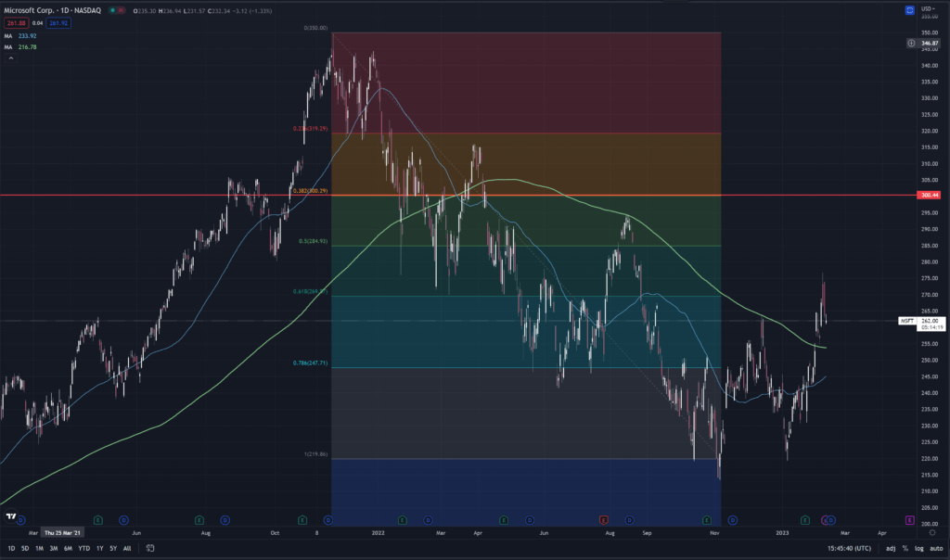
Task: Click the red 261.88 sell price button
Action: (16, 23)
